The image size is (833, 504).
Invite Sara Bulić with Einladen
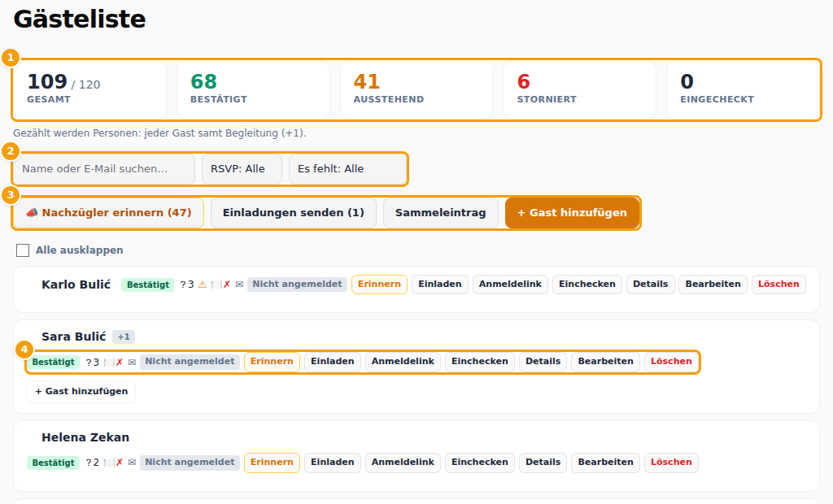[x=333, y=362]
